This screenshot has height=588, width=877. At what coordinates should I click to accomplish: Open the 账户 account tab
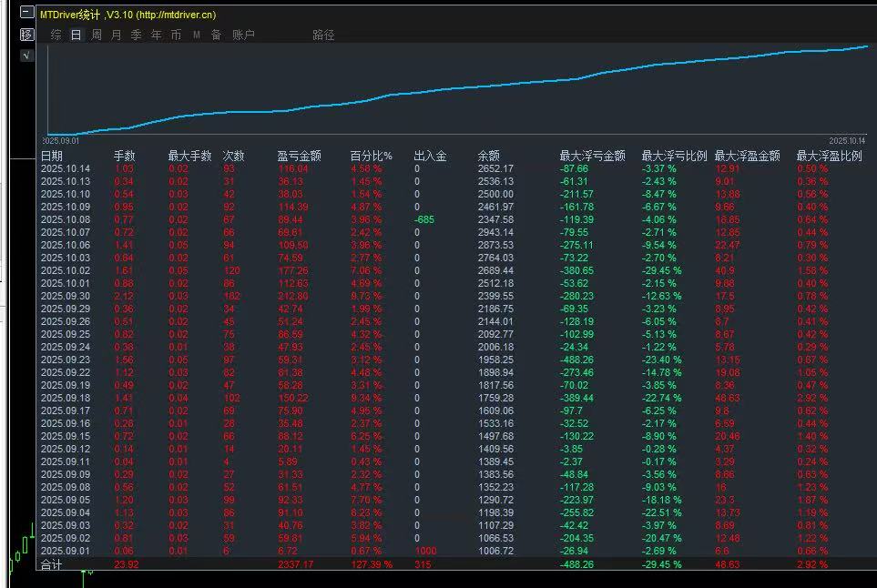coord(243,35)
